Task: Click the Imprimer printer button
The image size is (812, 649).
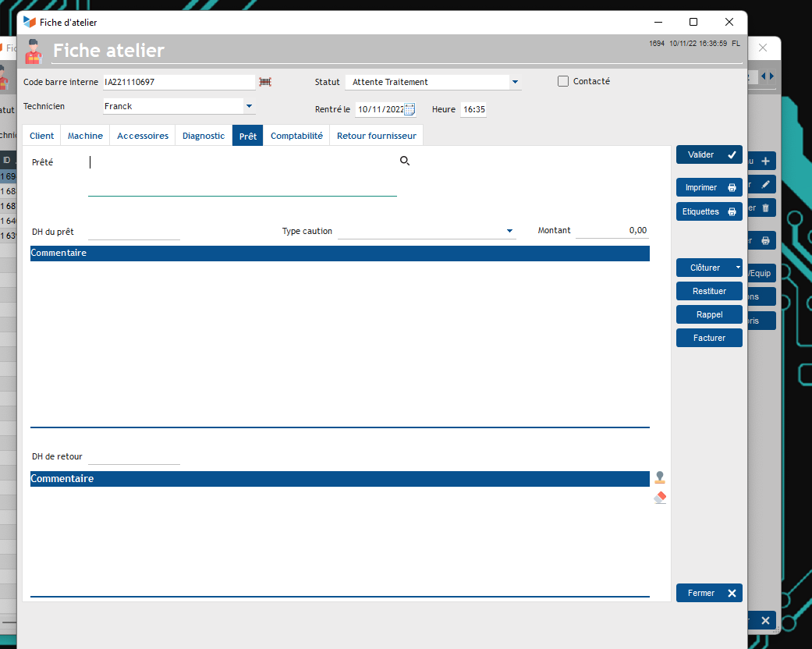Action: pos(709,188)
